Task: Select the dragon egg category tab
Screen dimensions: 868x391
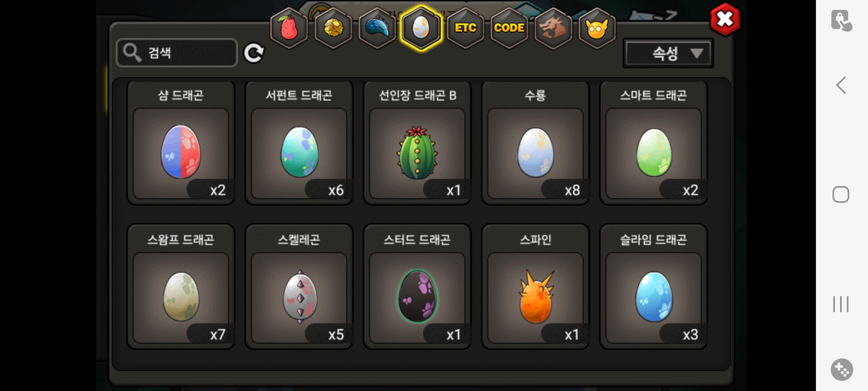Action: [421, 28]
